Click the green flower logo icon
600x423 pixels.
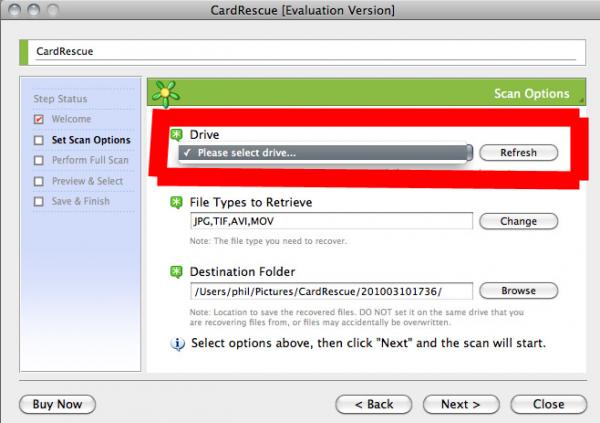(165, 94)
